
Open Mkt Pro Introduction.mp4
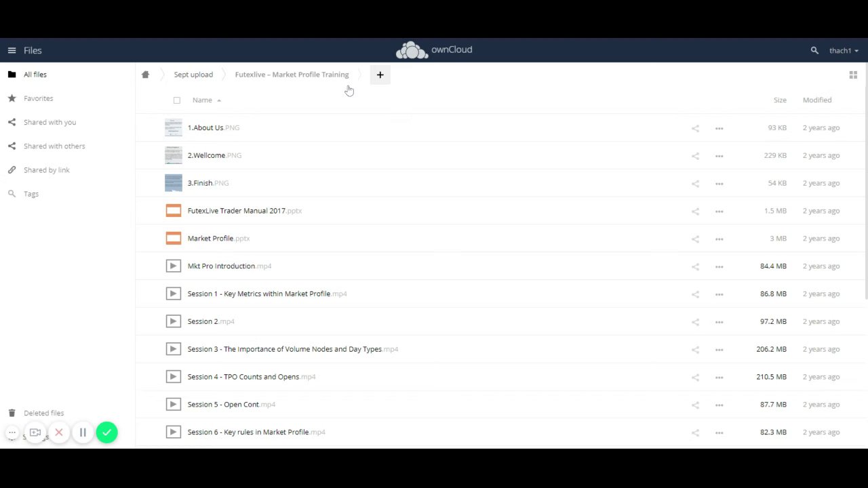click(x=229, y=266)
